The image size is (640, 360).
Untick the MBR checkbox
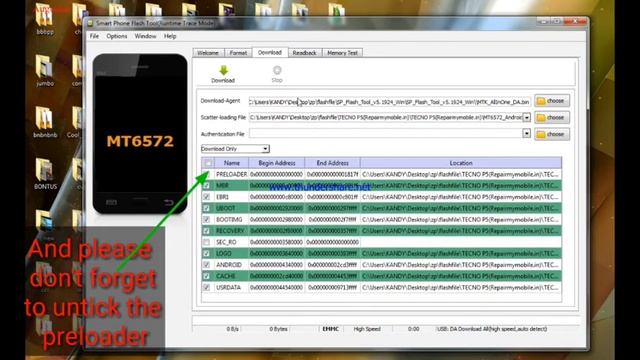pos(207,186)
